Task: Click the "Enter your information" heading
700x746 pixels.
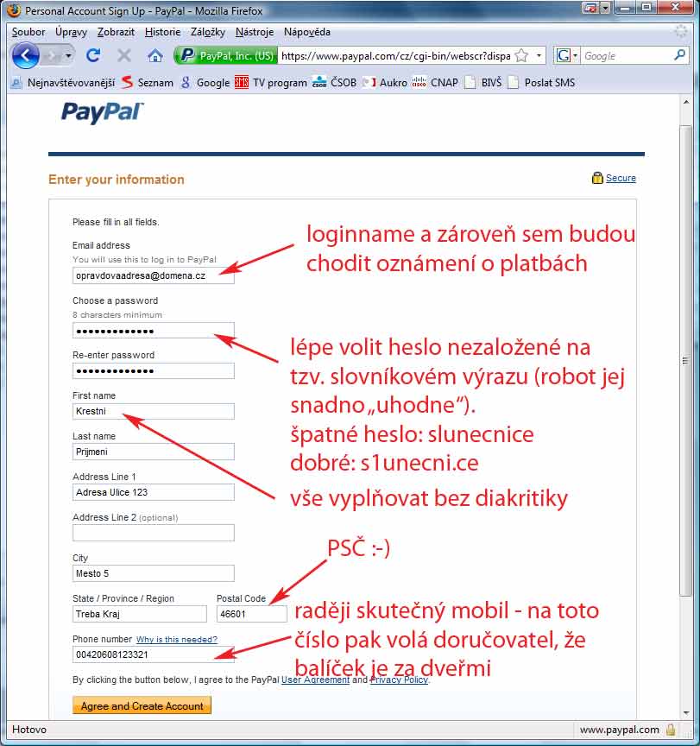Action: [x=117, y=180]
